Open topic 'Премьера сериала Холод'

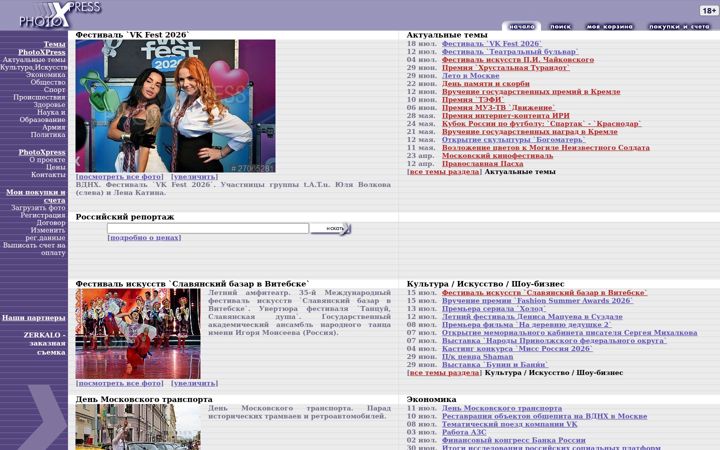(x=494, y=309)
